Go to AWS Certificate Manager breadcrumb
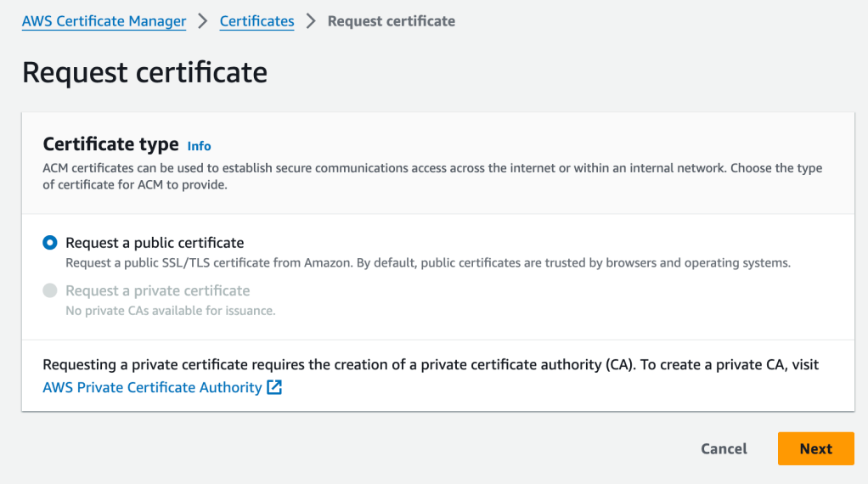This screenshot has width=868, height=484. [x=104, y=21]
